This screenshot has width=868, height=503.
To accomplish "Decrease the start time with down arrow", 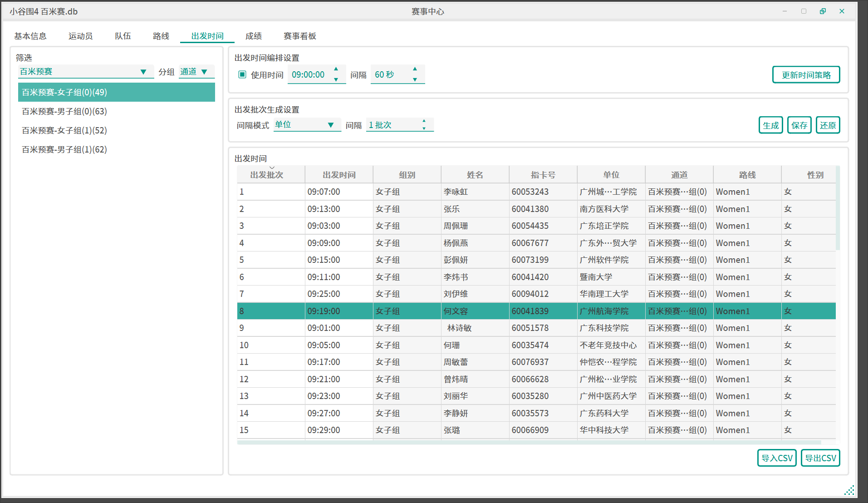I will pos(336,80).
